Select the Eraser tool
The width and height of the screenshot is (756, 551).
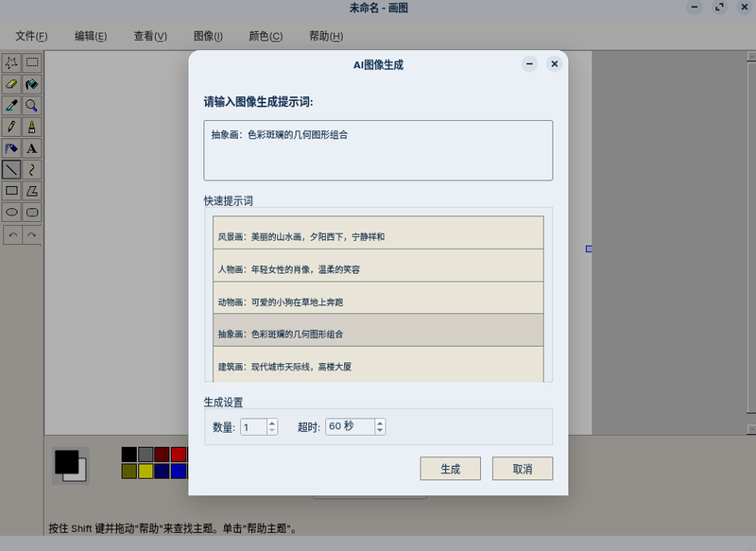click(x=11, y=84)
